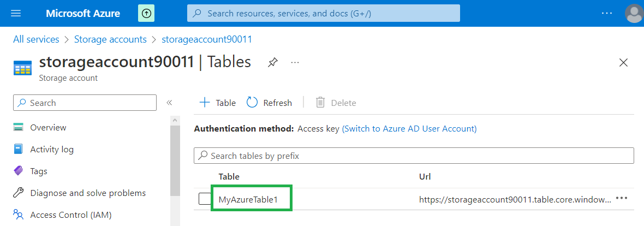
Task: Select the storageaccount90011 table URL text
Action: pos(515,200)
